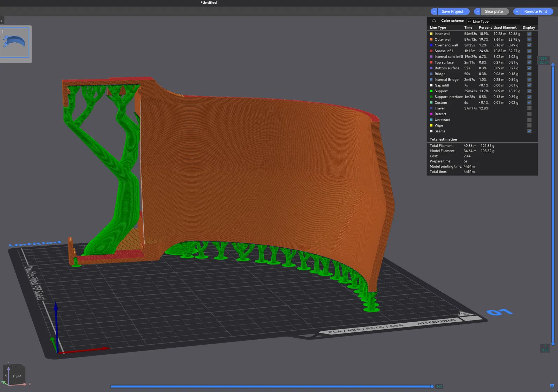Click the top handle of the vertical layer slider
The height and width of the screenshot is (392, 558).
pos(553,65)
